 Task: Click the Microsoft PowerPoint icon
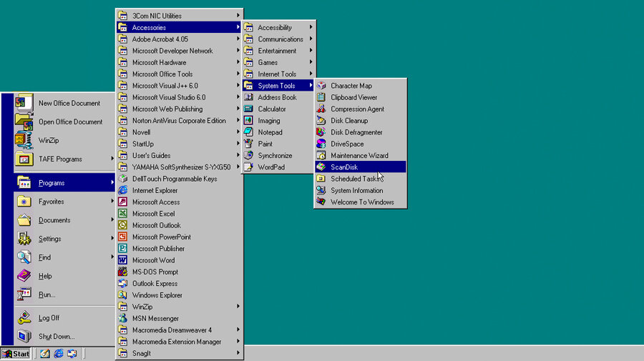point(122,237)
